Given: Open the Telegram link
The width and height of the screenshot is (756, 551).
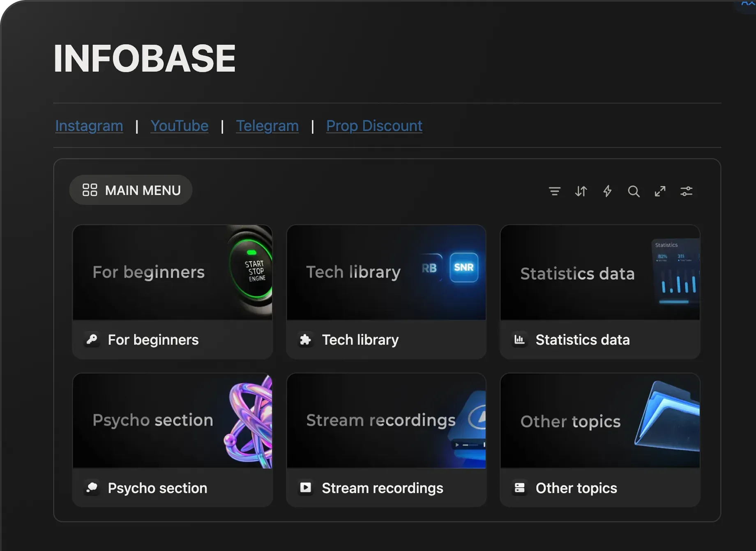Looking at the screenshot, I should [267, 126].
